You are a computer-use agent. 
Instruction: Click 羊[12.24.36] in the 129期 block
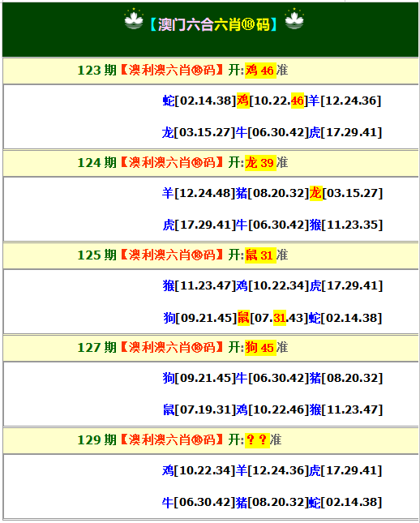(272, 470)
